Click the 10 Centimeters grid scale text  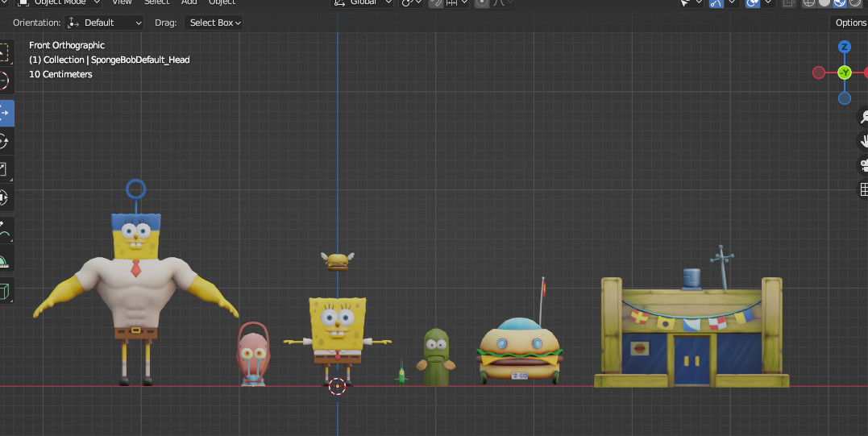pos(61,74)
